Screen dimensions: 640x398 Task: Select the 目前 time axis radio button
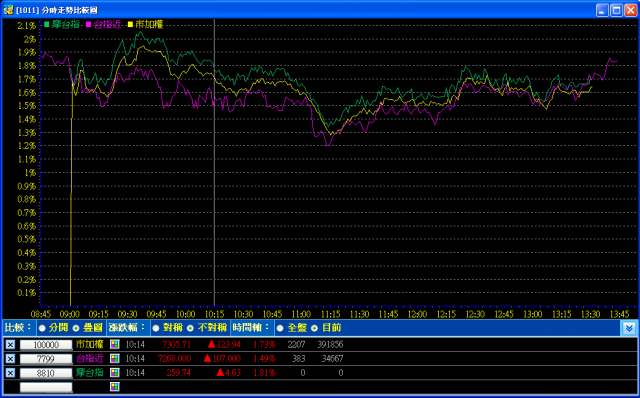(x=314, y=328)
